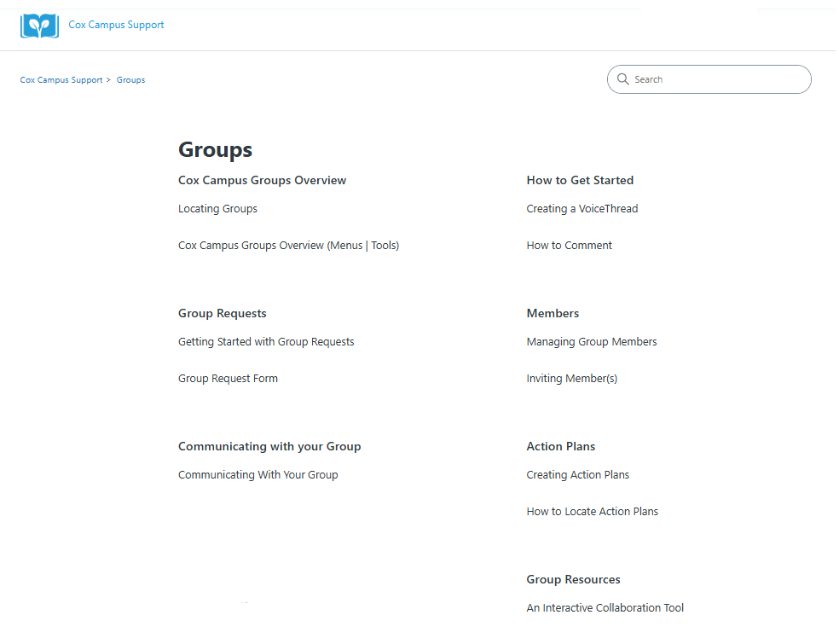
Task: Open the How to Comment article
Action: 570,246
